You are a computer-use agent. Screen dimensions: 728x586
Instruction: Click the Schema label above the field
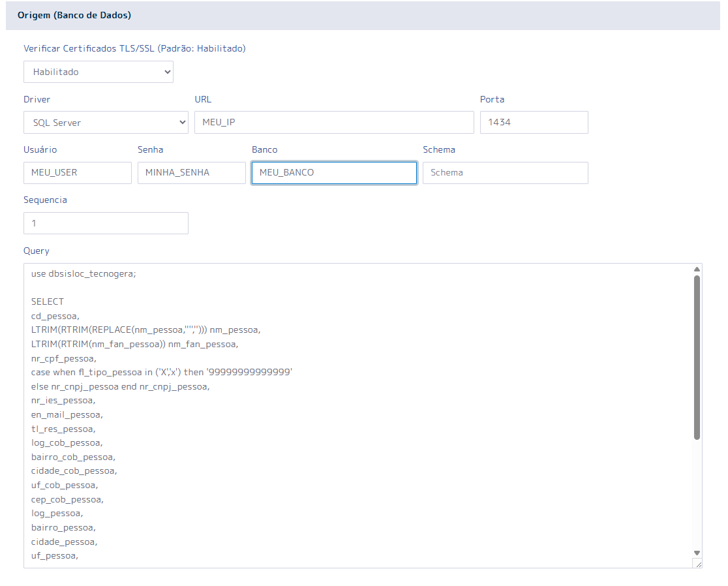click(x=439, y=149)
